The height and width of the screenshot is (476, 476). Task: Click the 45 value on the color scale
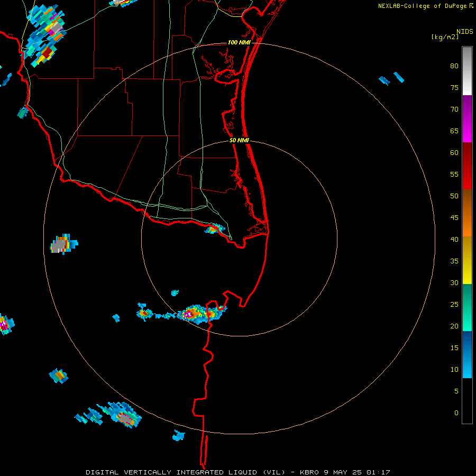454,218
